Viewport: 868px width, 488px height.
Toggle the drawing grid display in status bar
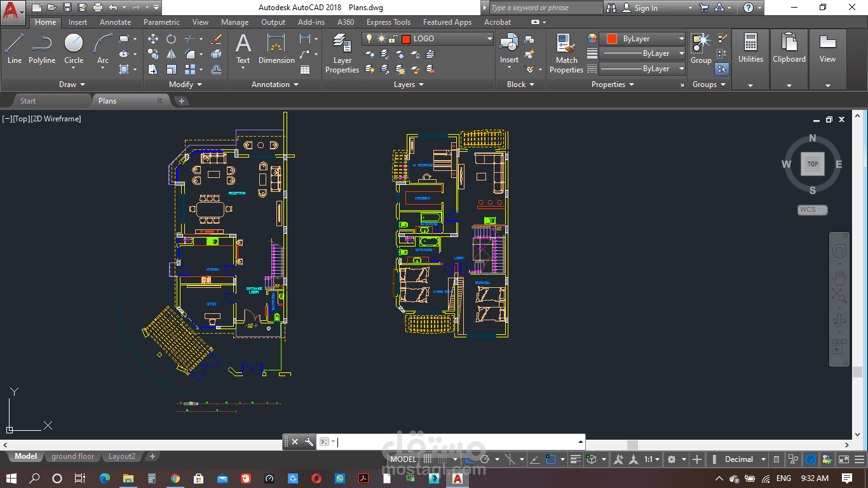click(428, 459)
